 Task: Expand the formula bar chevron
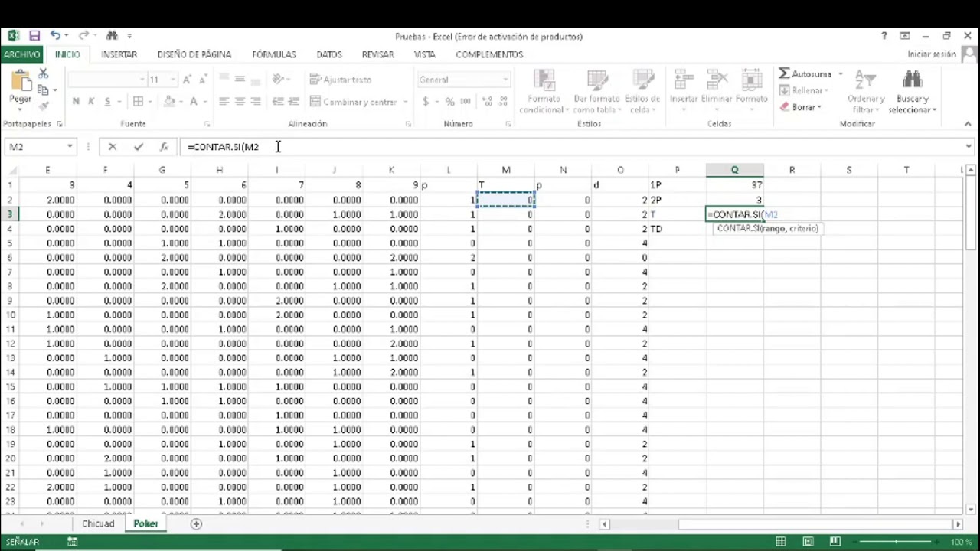[969, 147]
